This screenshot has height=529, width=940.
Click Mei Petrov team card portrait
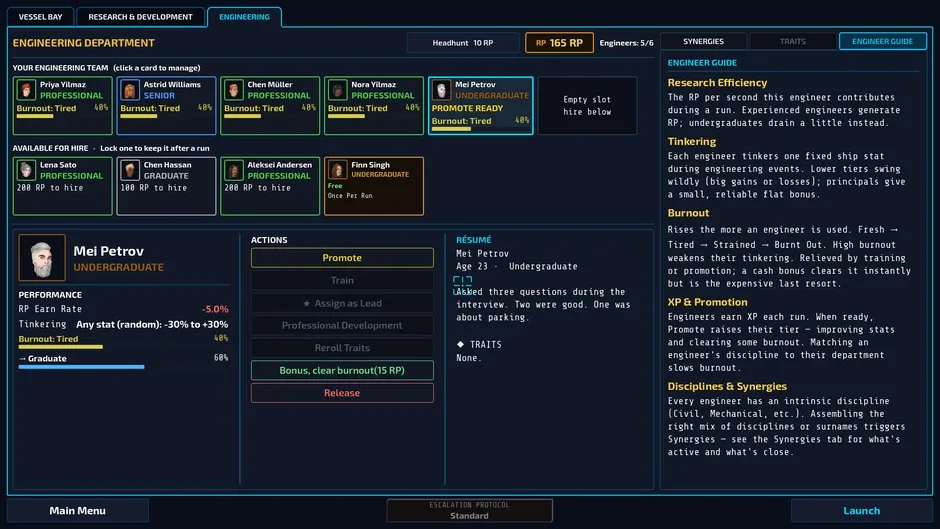(x=441, y=90)
